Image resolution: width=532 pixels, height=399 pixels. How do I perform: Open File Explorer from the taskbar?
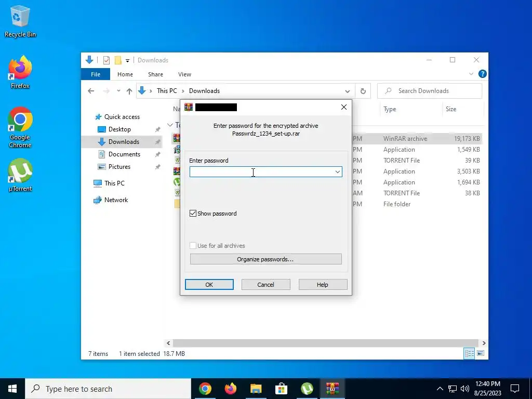pos(256,389)
